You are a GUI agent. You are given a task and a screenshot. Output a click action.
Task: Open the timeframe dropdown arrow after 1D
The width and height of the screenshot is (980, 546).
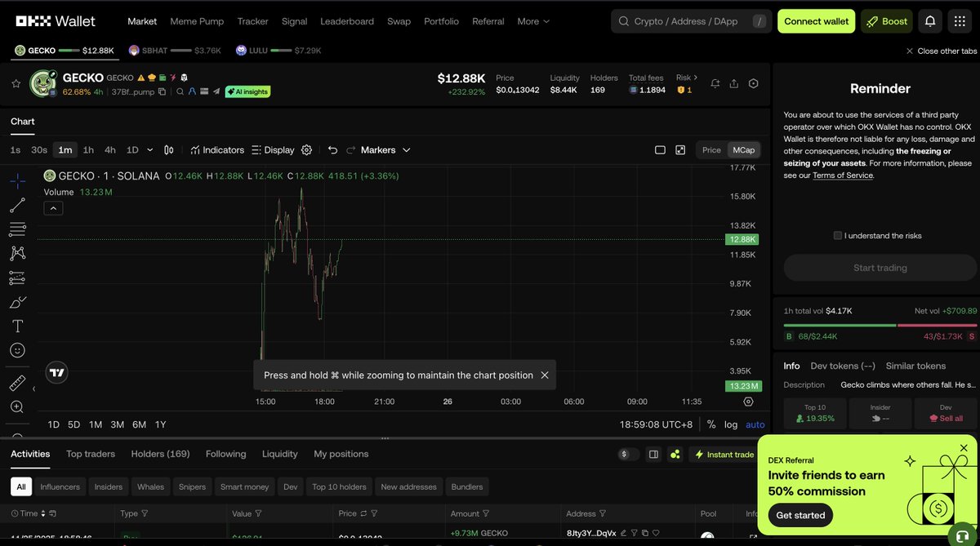pyautogui.click(x=150, y=150)
